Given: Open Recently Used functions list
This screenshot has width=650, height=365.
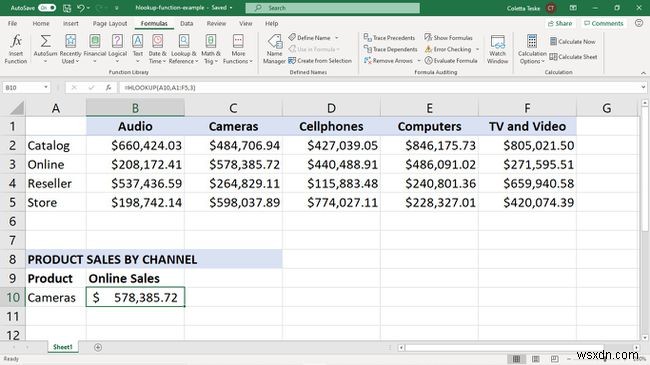Looking at the screenshot, I should point(70,49).
